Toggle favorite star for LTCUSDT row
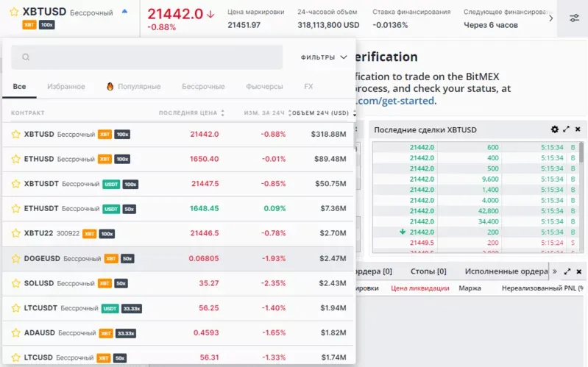Image resolution: width=588 pixels, height=367 pixels. pyautogui.click(x=15, y=307)
